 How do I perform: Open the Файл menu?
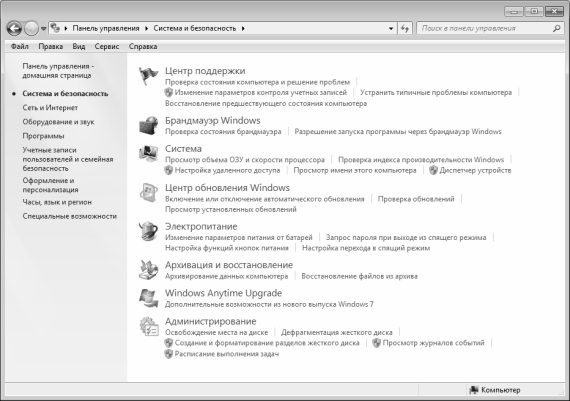(20, 47)
